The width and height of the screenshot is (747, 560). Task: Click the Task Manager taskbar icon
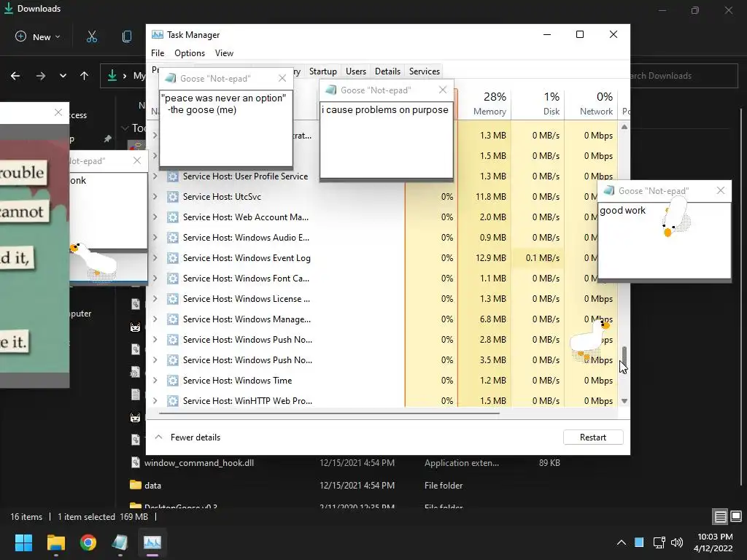pos(152,542)
